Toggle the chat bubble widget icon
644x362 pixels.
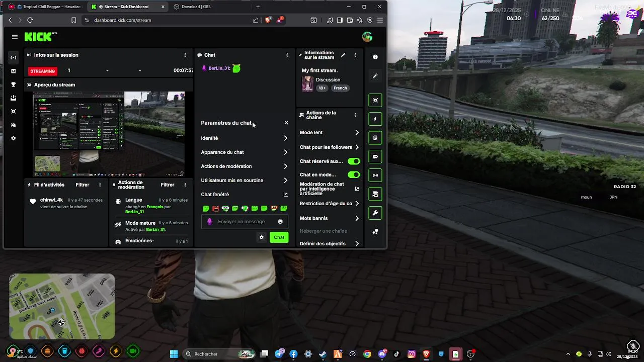click(x=375, y=157)
